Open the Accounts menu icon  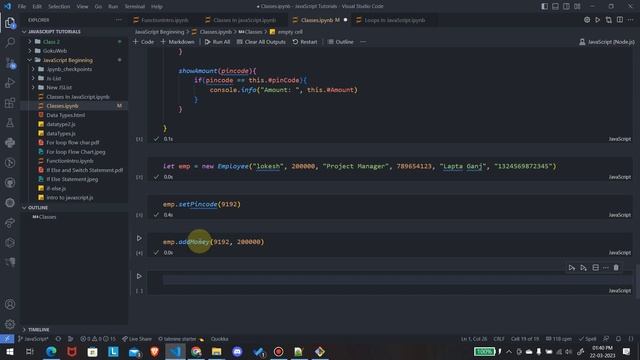tap(10, 304)
